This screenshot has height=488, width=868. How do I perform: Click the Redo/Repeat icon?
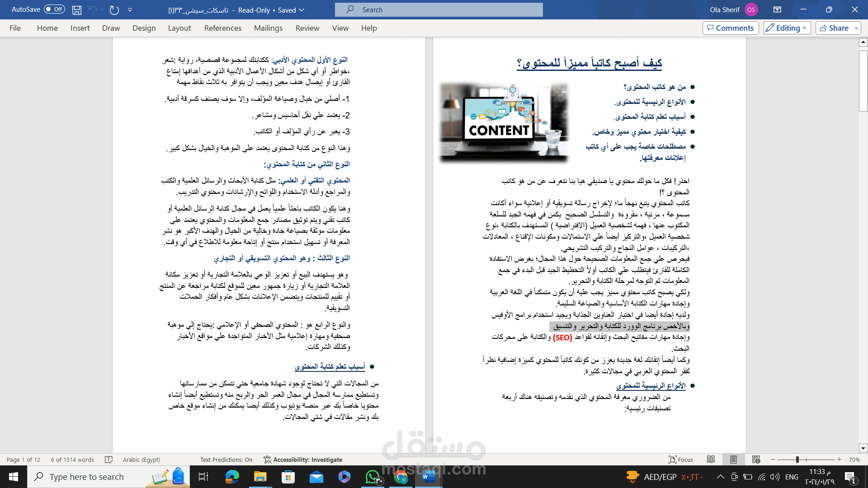click(x=114, y=9)
